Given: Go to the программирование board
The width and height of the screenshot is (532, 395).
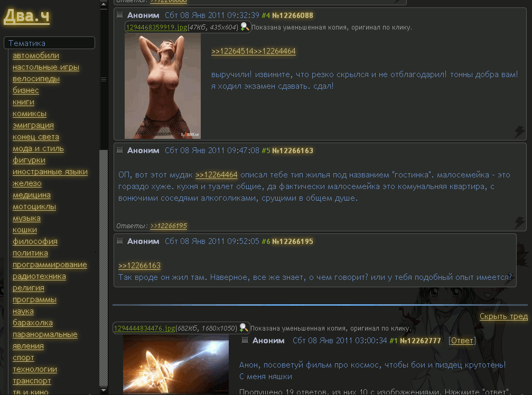Looking at the screenshot, I should click(x=50, y=265).
